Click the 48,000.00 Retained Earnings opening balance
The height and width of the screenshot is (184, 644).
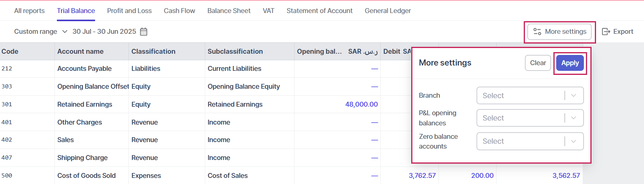click(x=361, y=104)
